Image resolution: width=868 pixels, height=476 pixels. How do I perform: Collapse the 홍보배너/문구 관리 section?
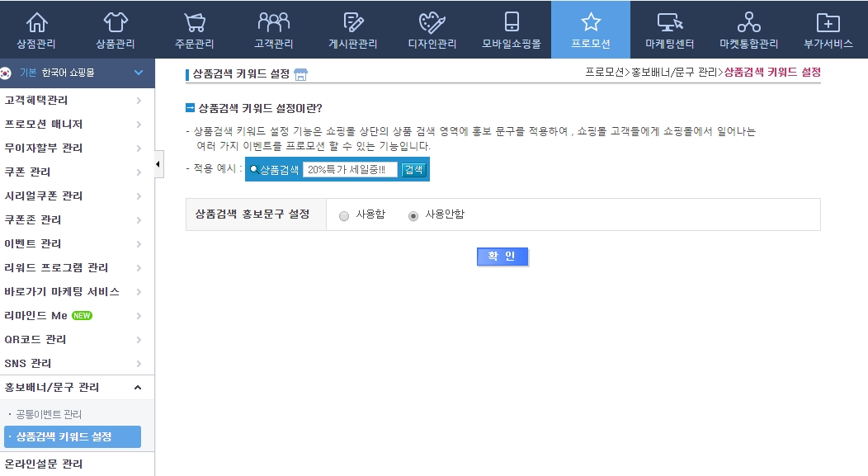(138, 388)
